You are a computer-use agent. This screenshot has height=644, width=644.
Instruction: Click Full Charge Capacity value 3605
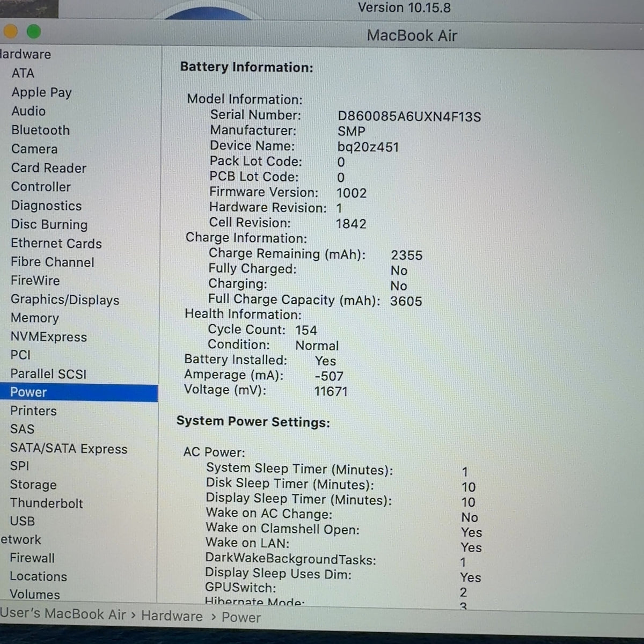pos(406,301)
